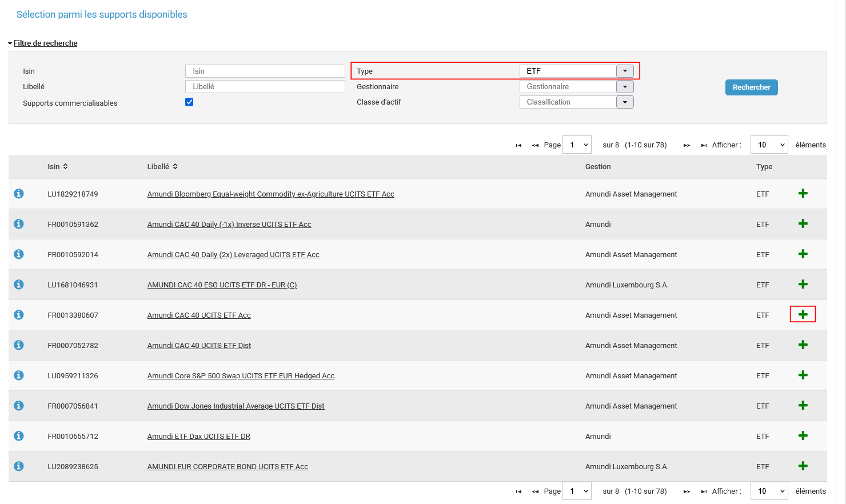Uncheck Supports commercialisables checkbox
This screenshot has width=846, height=504.
click(x=189, y=102)
